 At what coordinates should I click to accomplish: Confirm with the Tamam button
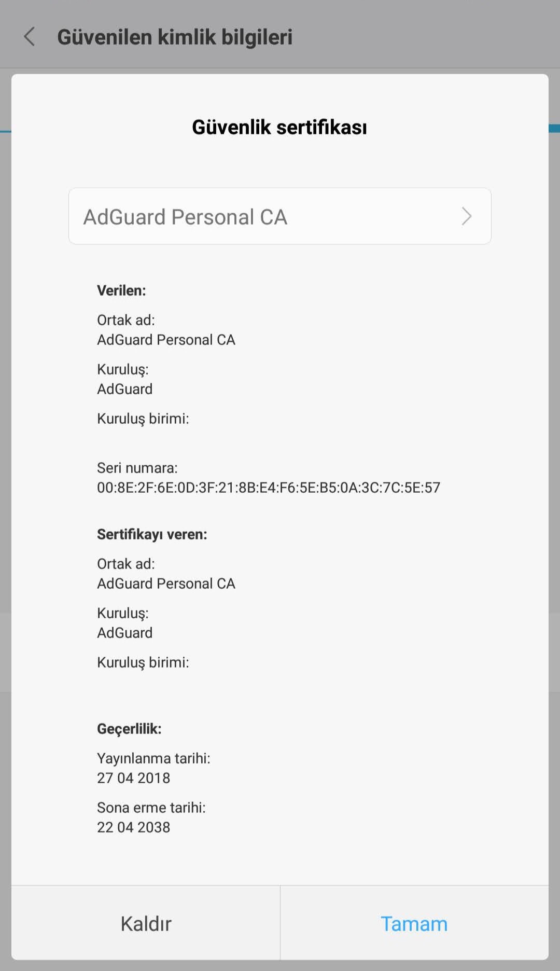click(x=414, y=924)
